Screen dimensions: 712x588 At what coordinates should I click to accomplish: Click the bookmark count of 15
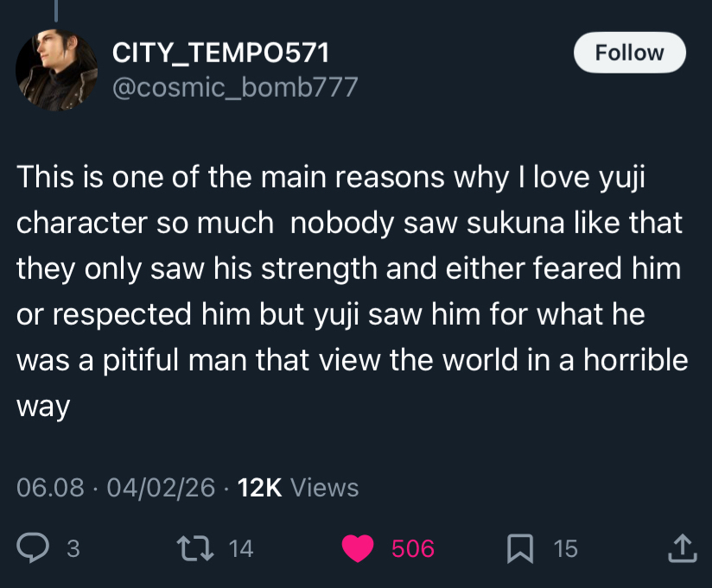point(565,548)
